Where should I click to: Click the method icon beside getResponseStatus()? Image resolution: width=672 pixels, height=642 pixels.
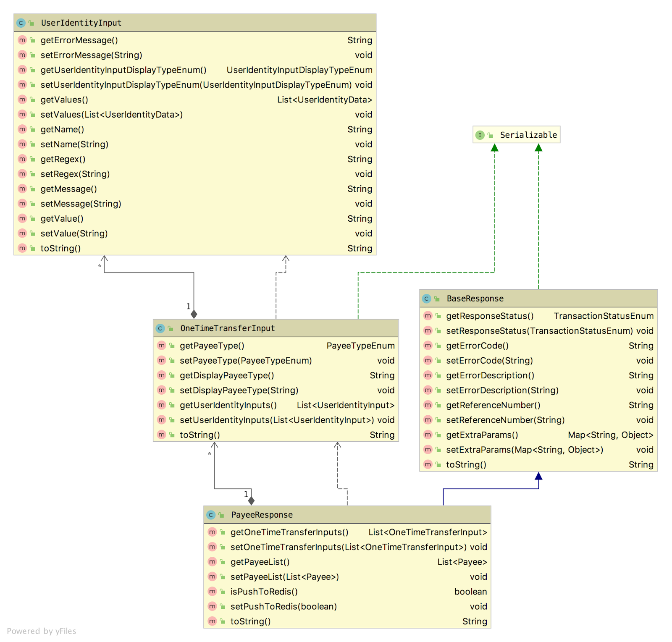coord(428,316)
